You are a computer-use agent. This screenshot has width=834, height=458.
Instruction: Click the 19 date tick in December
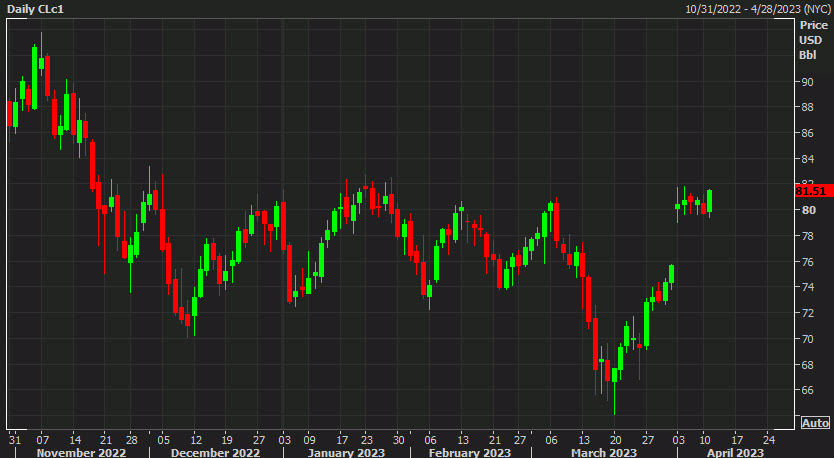(x=225, y=440)
